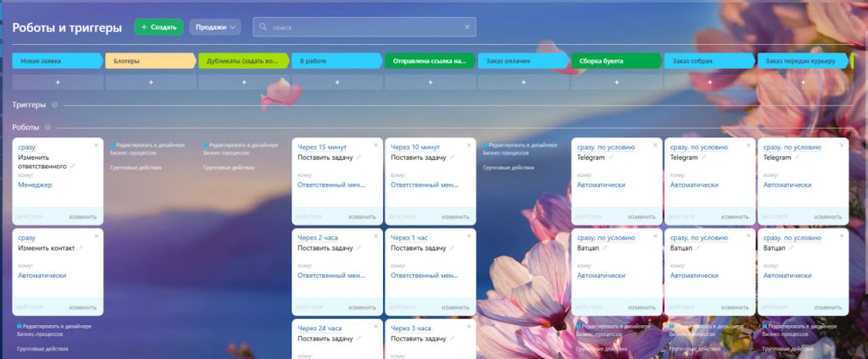Click the help icon next to Триггеры
Screen dimensions: 868x359
pos(54,104)
